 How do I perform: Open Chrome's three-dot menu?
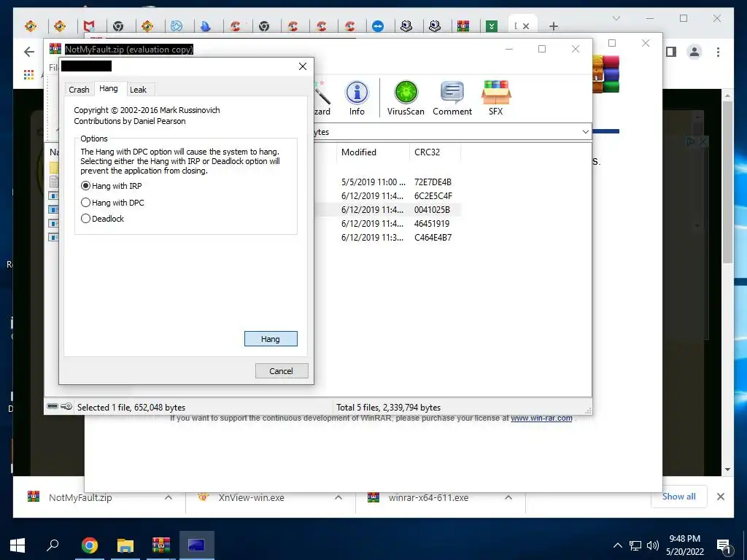tap(718, 52)
